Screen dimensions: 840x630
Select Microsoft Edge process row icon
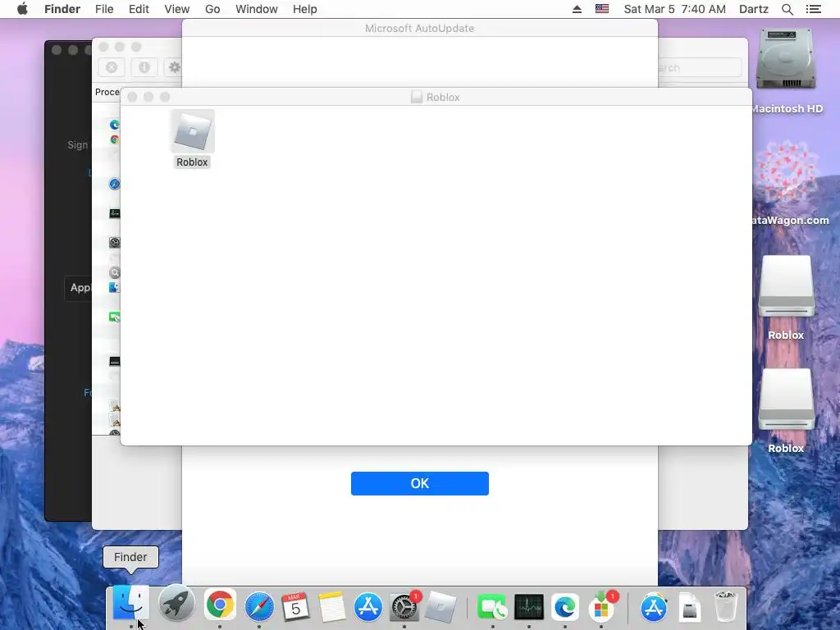point(114,125)
